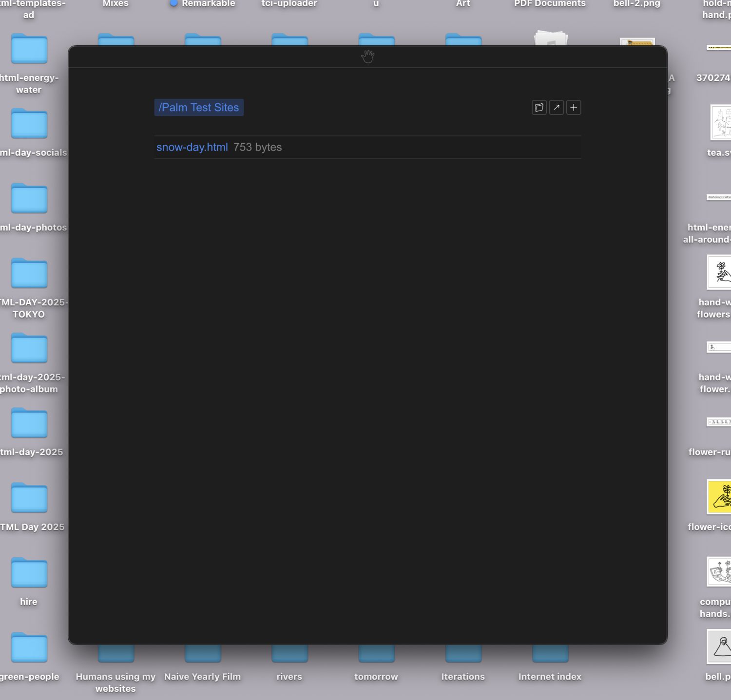Click the plus icon to add file
Screen dimensions: 731x700
(574, 108)
